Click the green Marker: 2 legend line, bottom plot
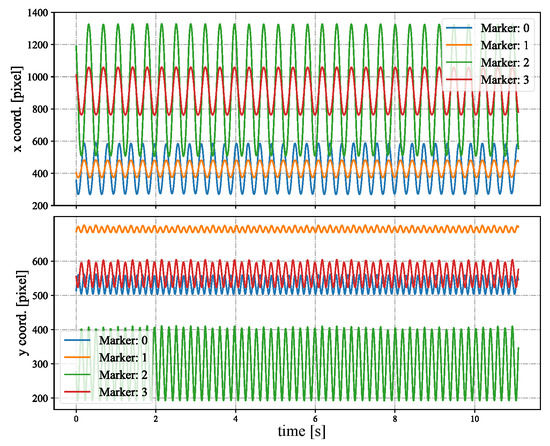This screenshot has width=550, height=446. point(78,374)
